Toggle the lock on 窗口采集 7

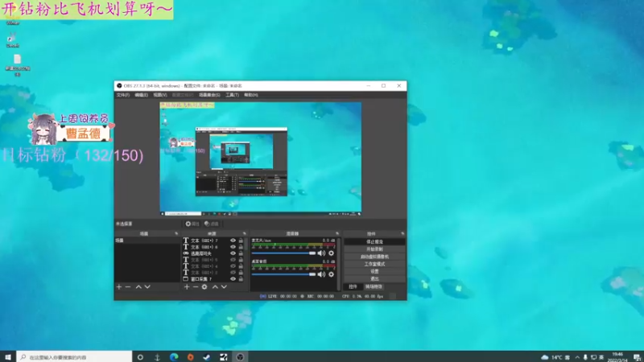241,279
